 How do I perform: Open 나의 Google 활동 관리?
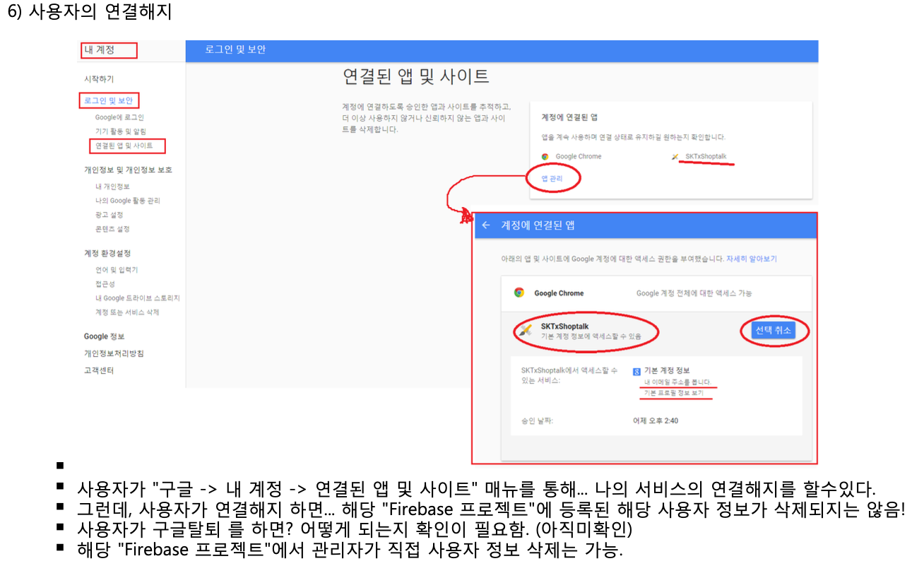128,201
